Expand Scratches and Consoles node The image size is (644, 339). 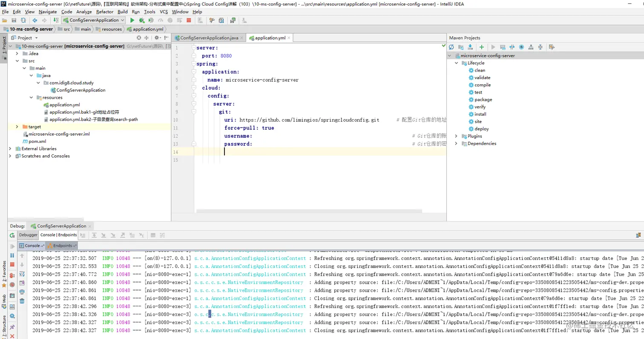10,156
